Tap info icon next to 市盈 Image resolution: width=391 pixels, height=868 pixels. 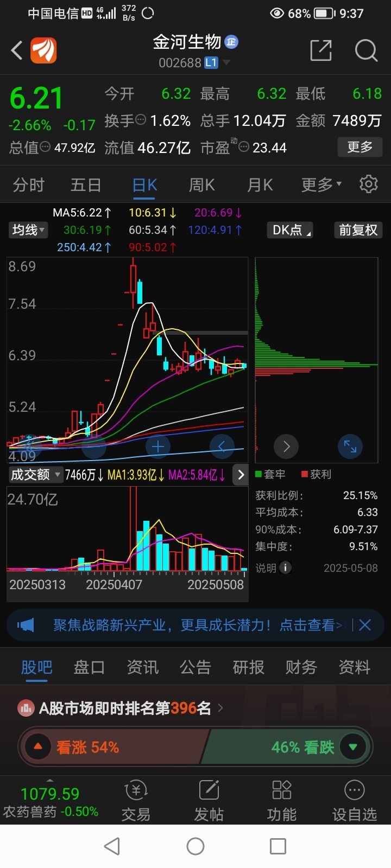pos(244,147)
